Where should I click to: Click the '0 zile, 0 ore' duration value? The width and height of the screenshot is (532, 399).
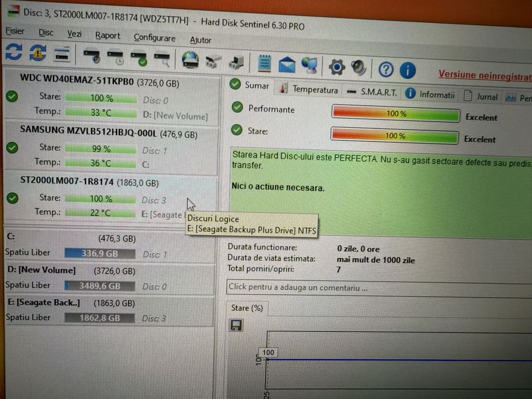click(358, 249)
